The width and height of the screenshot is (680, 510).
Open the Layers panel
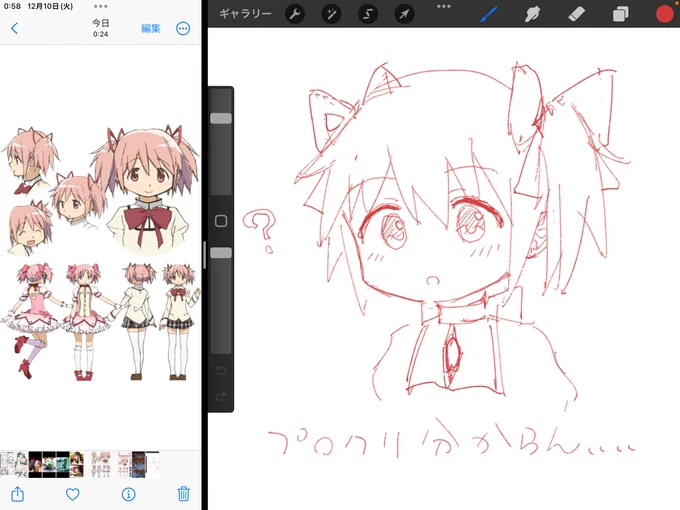click(x=621, y=14)
